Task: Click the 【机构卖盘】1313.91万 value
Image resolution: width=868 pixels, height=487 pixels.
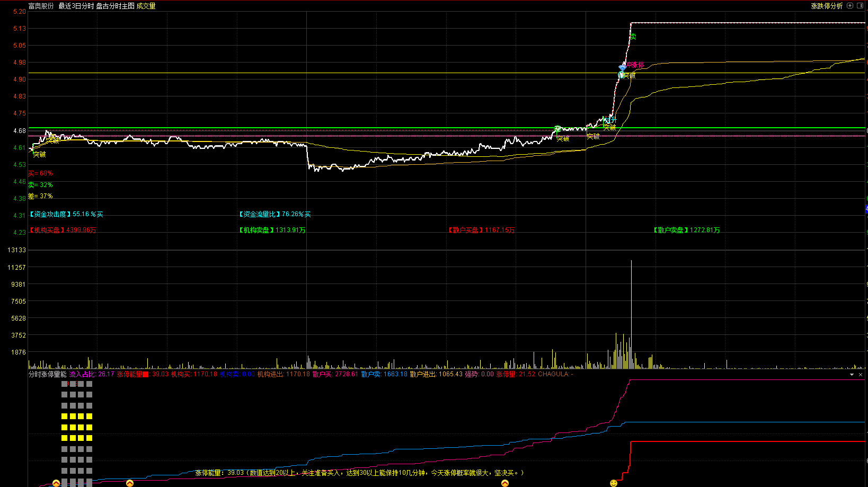Action: (x=272, y=230)
